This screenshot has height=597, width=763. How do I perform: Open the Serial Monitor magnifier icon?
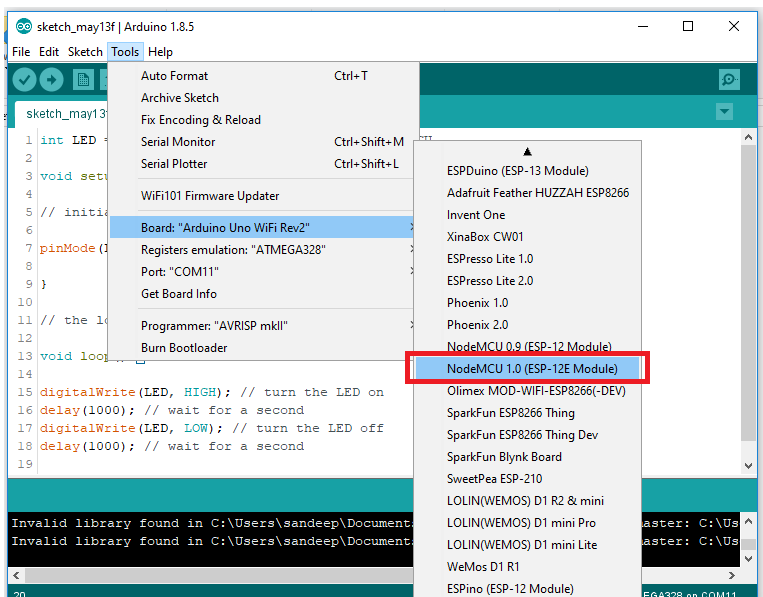coord(729,79)
